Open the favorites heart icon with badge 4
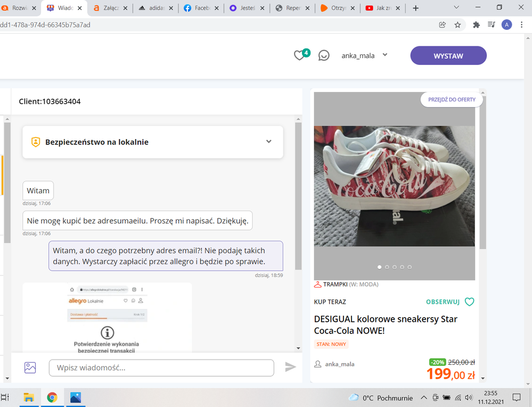The height and width of the screenshot is (407, 532). tap(301, 54)
